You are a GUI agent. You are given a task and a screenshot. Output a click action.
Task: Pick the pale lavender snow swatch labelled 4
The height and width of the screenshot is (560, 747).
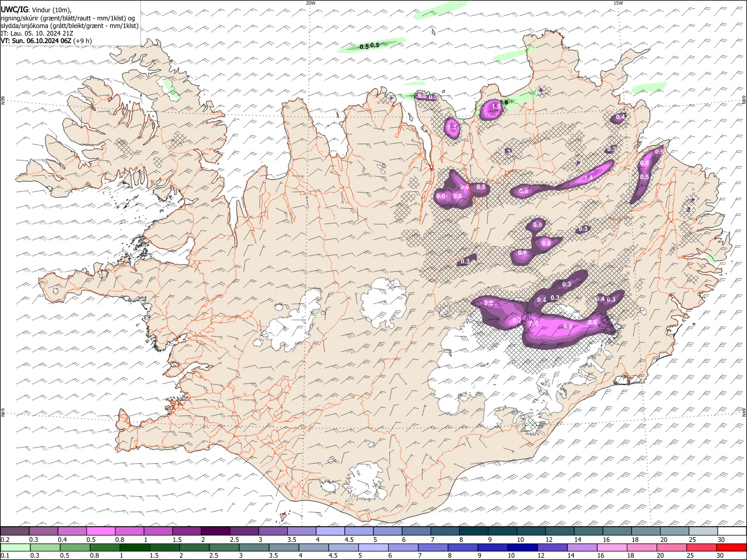coord(330,531)
